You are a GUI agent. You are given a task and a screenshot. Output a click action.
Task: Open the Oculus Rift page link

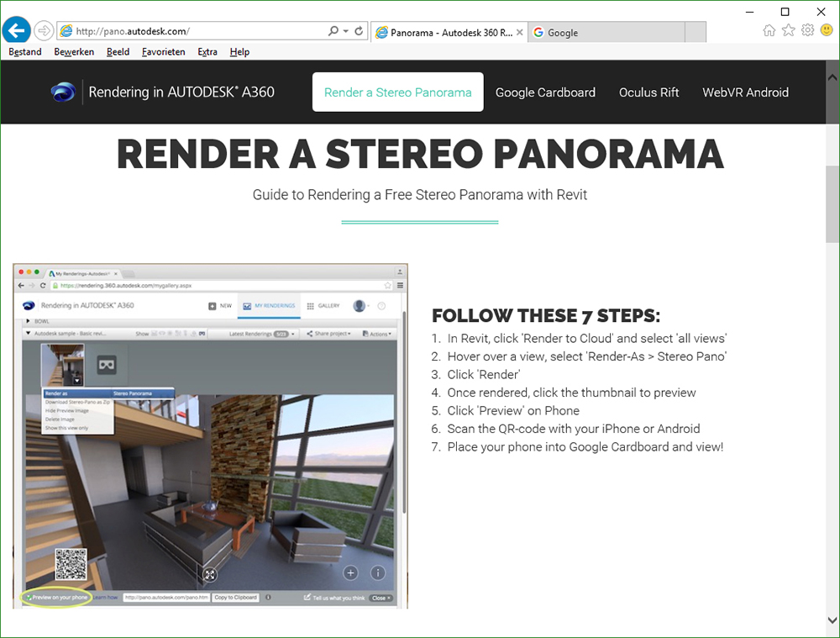(x=648, y=92)
